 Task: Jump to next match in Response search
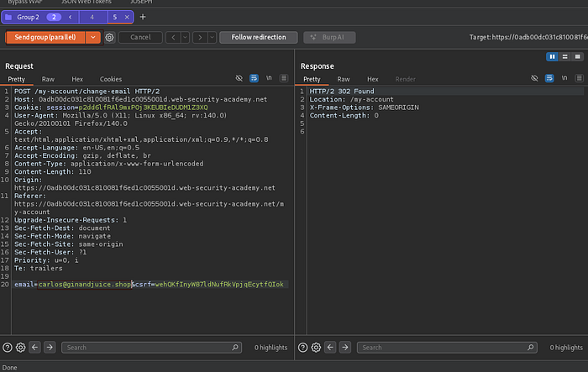click(345, 348)
